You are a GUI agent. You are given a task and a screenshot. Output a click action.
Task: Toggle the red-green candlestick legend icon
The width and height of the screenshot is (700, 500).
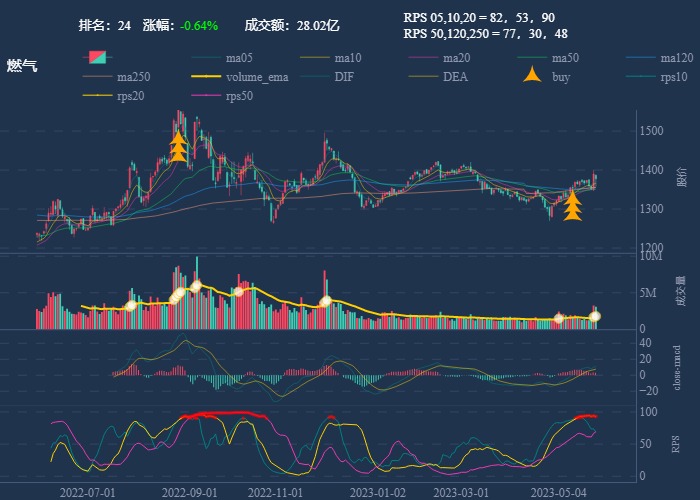click(97, 58)
